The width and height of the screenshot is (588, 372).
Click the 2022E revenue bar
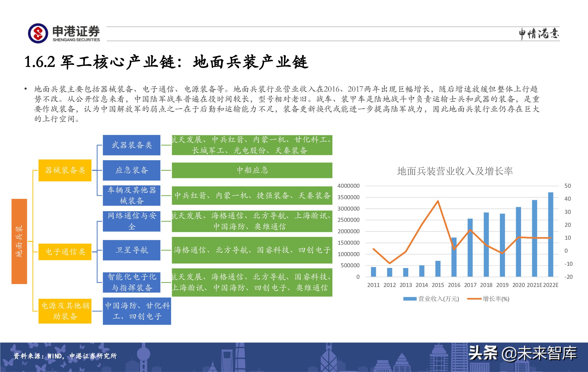[551, 234]
